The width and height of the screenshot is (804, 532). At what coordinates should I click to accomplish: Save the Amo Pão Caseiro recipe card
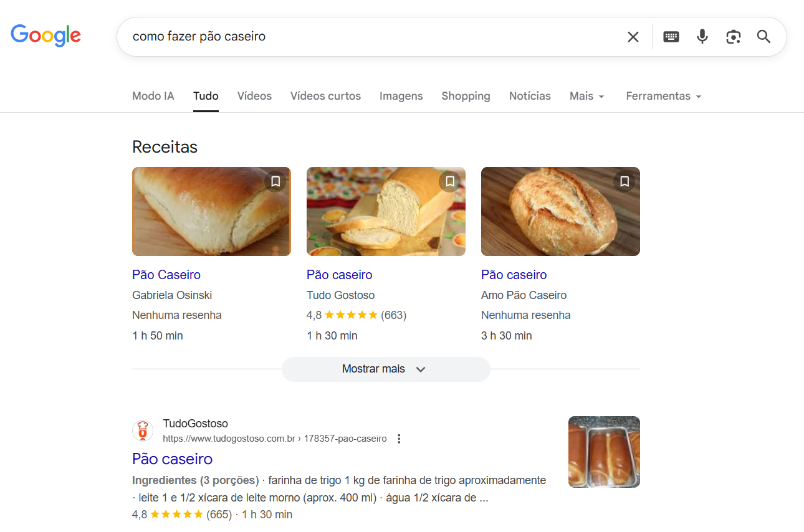point(624,181)
